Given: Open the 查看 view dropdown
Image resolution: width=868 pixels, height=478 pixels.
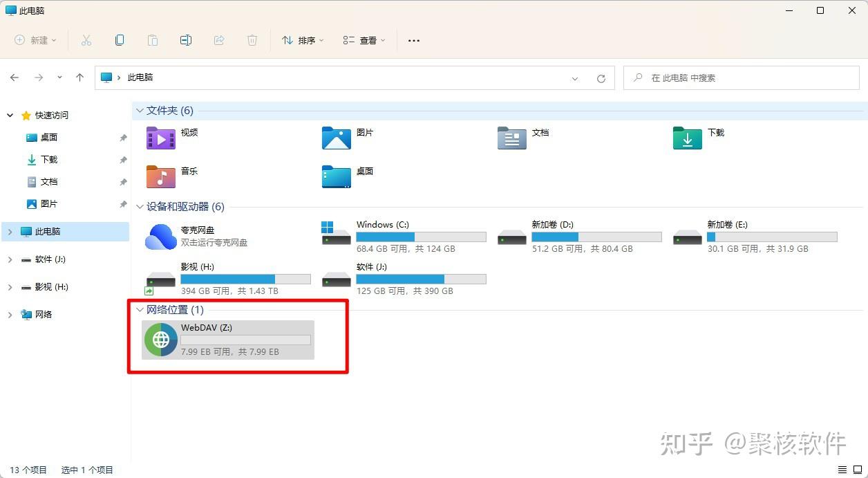Looking at the screenshot, I should pos(363,40).
